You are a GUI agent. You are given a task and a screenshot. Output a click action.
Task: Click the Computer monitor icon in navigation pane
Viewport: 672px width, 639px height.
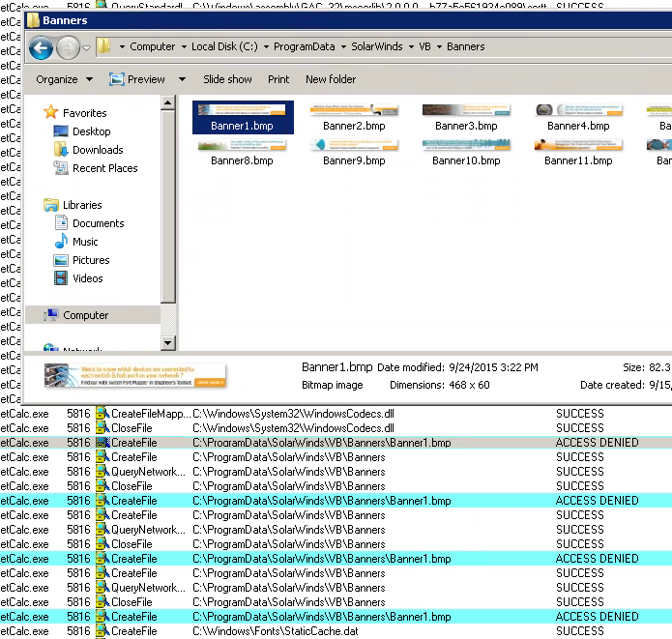51,315
